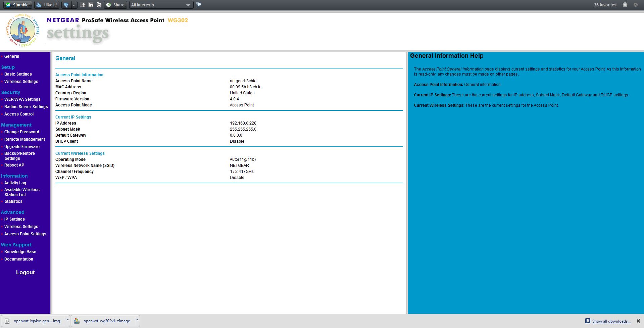Open Wireless Settings under Advanced
644x328 pixels.
21,227
